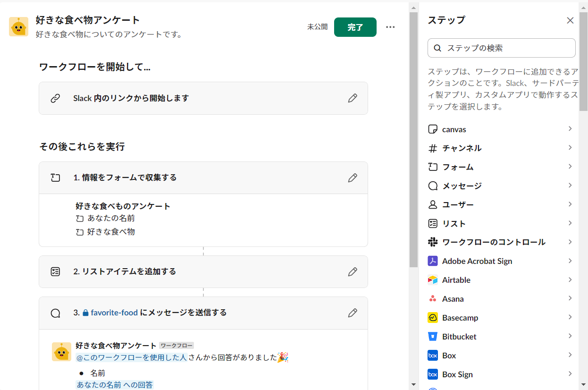Screen dimensions: 588x390
Task: Click the workflow title 好きな食べ物アンケート
Action: (88, 20)
